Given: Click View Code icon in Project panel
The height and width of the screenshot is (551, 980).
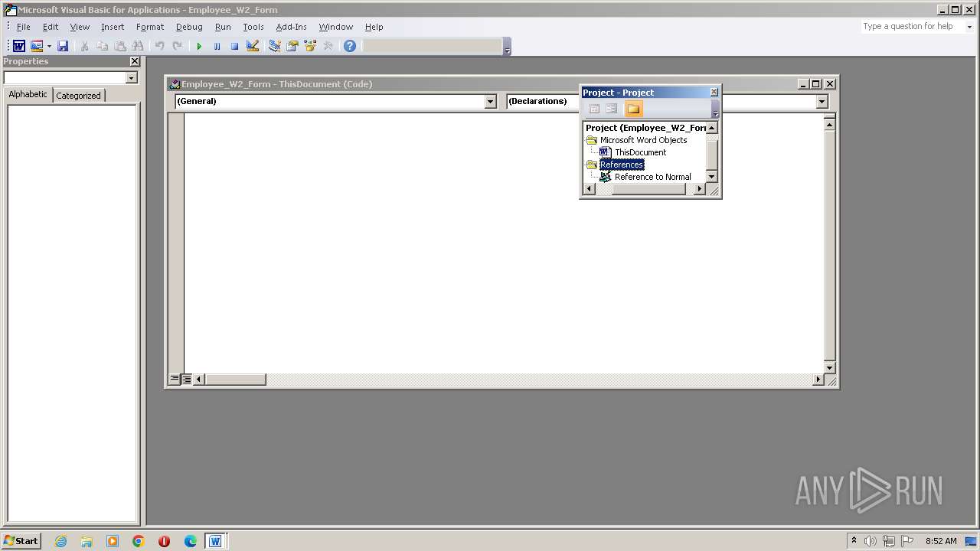Looking at the screenshot, I should [x=594, y=109].
